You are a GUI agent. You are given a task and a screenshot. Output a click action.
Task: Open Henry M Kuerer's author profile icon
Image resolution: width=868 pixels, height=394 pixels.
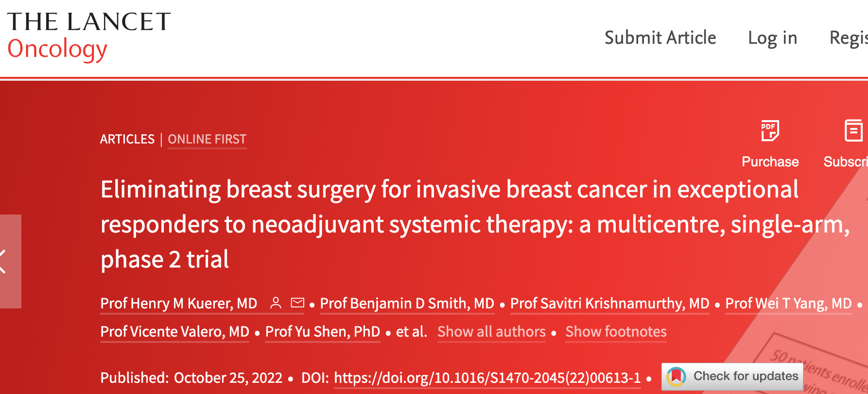pos(276,303)
